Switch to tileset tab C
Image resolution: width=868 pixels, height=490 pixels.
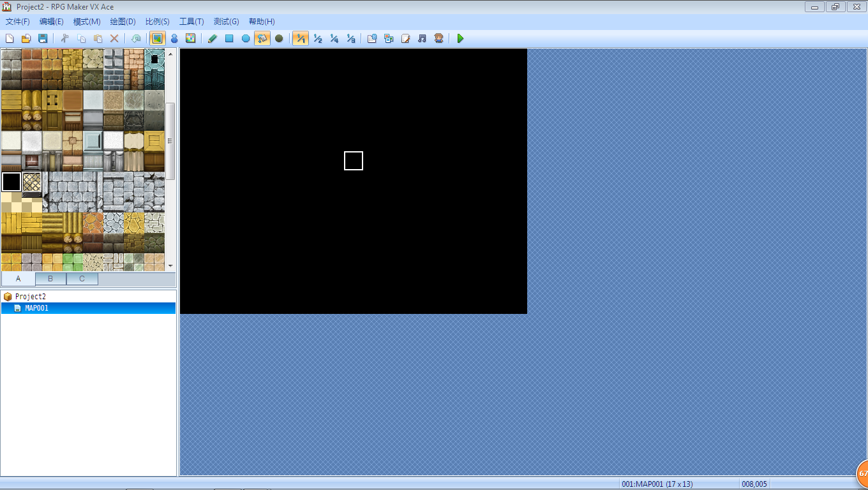tap(82, 279)
